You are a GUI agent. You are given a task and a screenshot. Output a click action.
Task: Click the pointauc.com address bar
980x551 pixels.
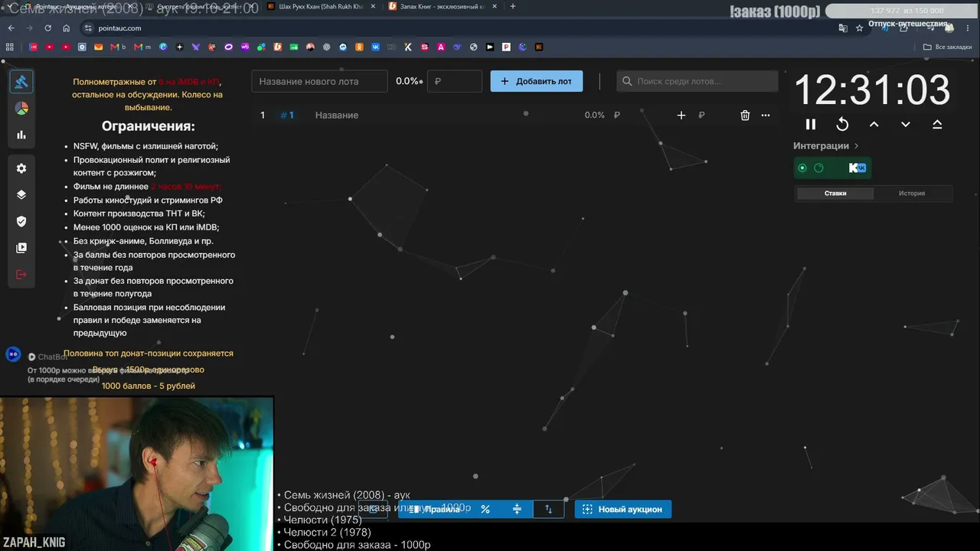[459, 28]
